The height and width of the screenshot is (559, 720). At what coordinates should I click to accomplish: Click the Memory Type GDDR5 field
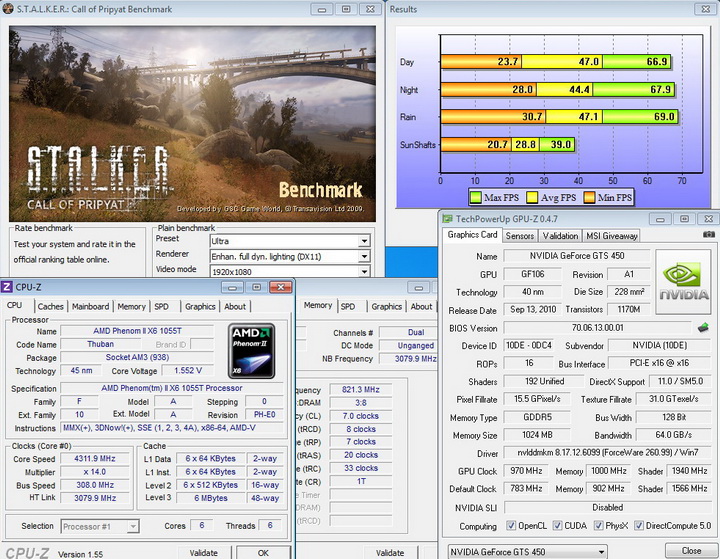(537, 417)
